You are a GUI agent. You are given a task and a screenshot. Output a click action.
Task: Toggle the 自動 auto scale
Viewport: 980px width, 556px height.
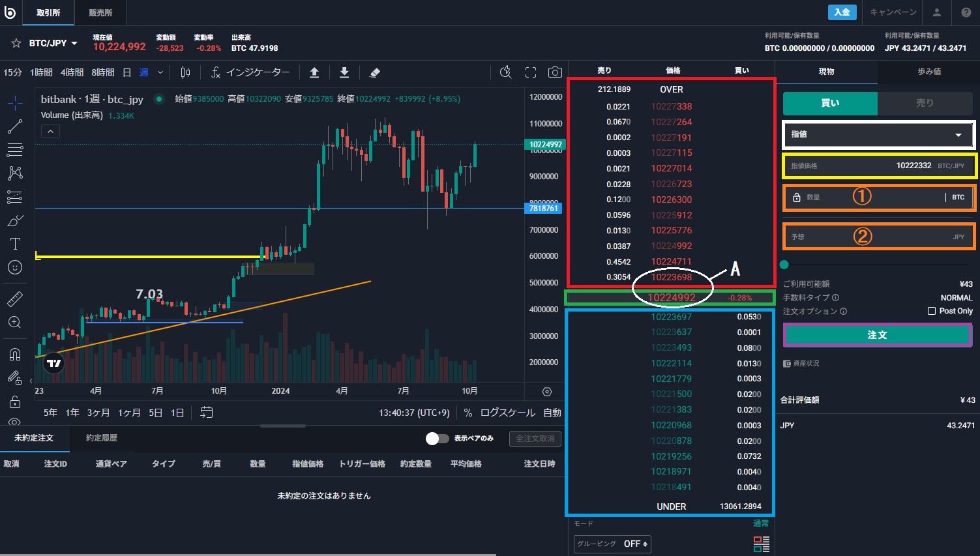coord(552,413)
